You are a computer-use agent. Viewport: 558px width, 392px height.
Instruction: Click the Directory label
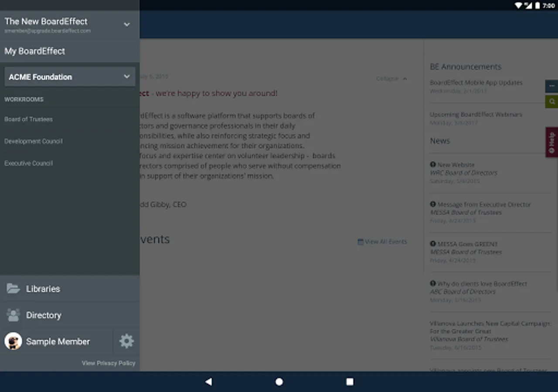click(x=44, y=315)
